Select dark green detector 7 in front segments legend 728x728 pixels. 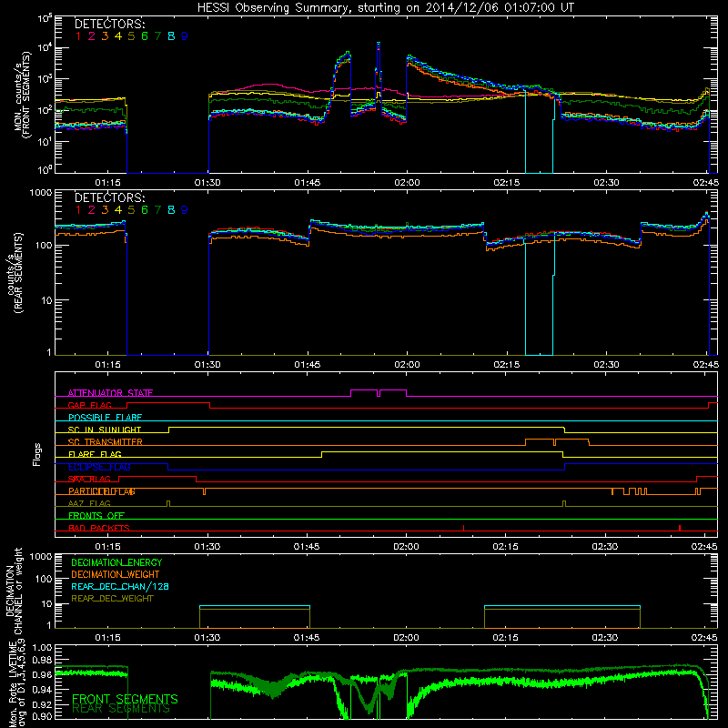point(157,36)
